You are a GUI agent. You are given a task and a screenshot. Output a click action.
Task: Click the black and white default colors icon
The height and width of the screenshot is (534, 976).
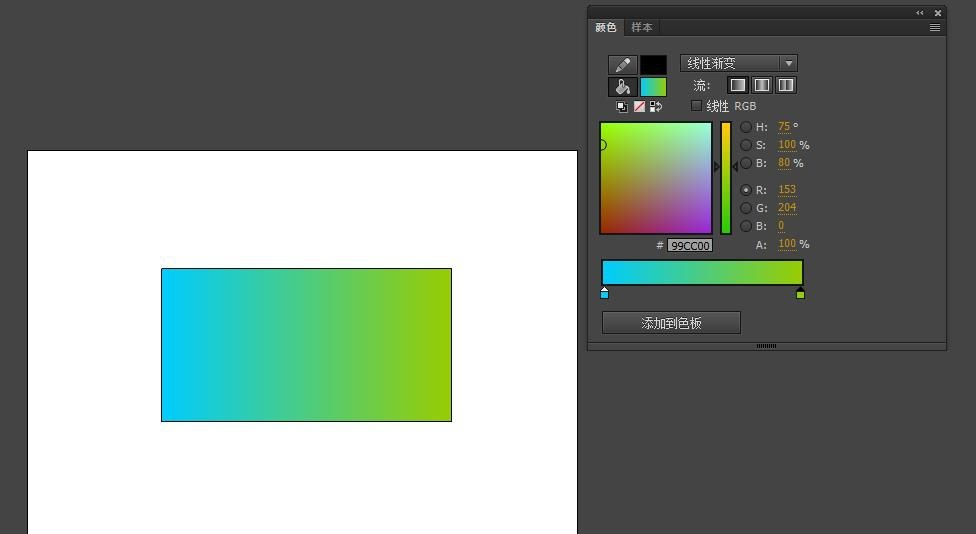[622, 107]
